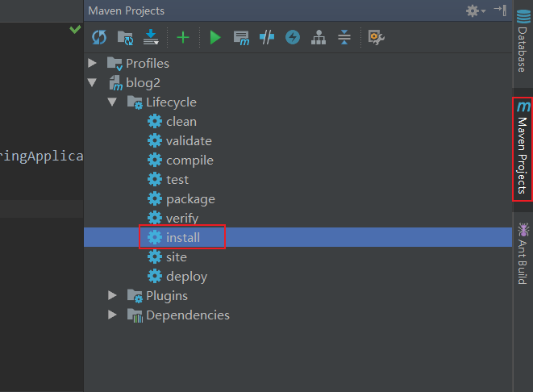The width and height of the screenshot is (533, 392).
Task: Hide the Maven Projects panel
Action: click(501, 10)
